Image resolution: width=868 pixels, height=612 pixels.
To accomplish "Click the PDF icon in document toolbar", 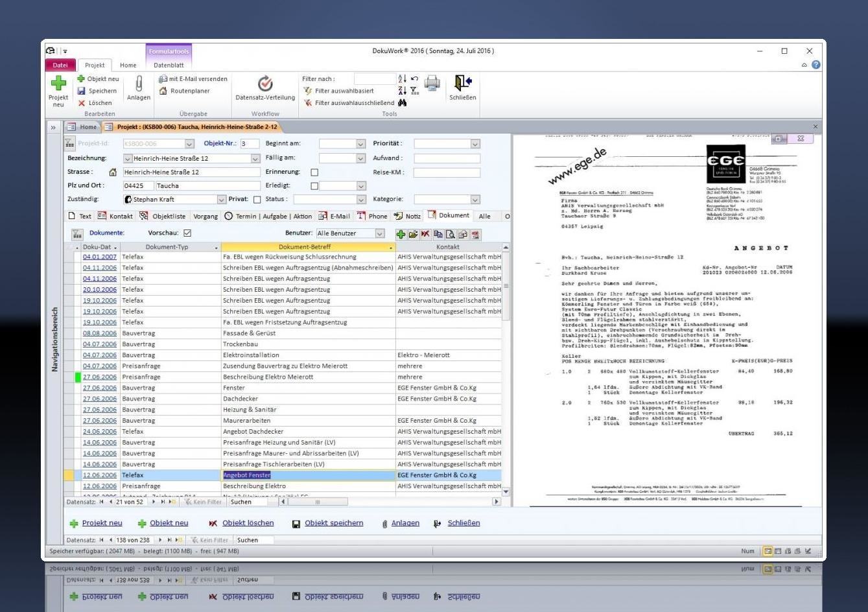I will click(475, 233).
